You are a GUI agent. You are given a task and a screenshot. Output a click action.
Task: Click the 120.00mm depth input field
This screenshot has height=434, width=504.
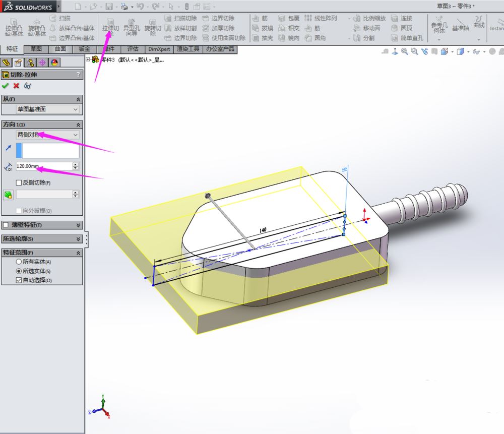(x=43, y=166)
